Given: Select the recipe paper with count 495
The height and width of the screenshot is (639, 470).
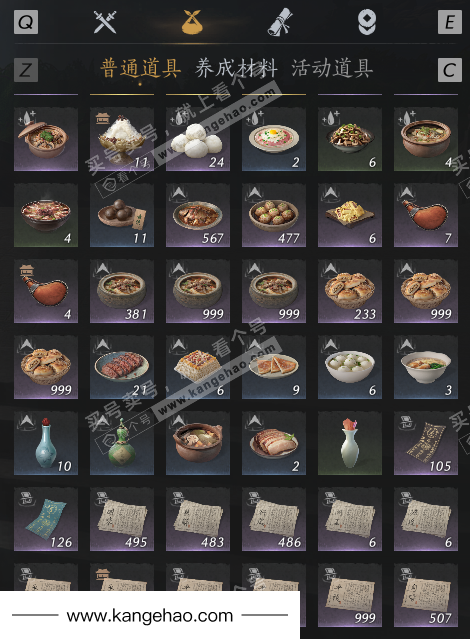Looking at the screenshot, I should click(122, 519).
